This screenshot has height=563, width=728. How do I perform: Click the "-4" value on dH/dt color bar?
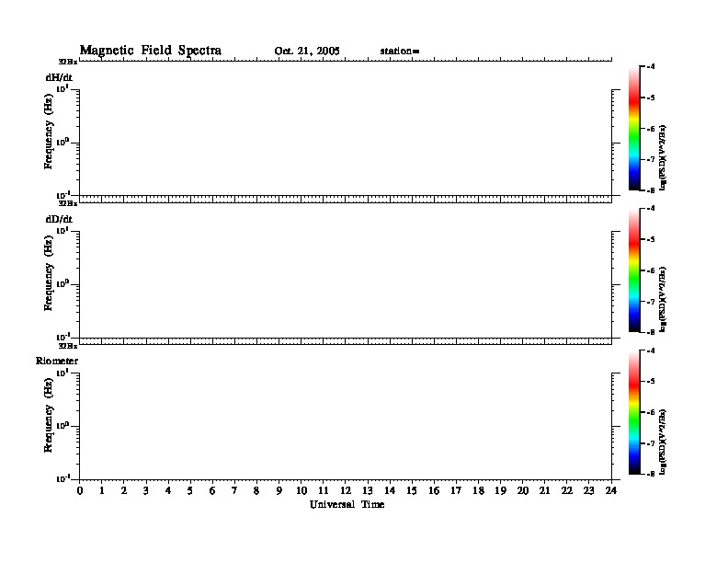point(651,67)
